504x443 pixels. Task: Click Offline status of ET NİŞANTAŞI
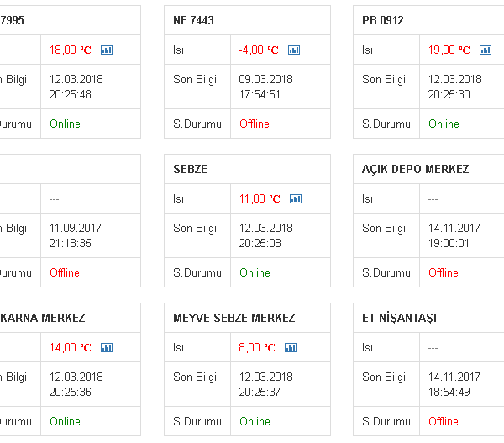(444, 422)
